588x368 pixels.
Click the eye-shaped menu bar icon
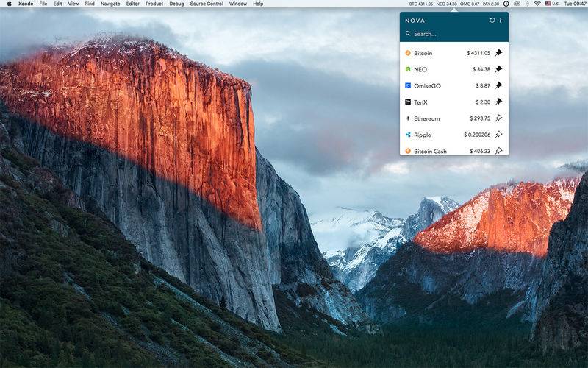tap(517, 4)
